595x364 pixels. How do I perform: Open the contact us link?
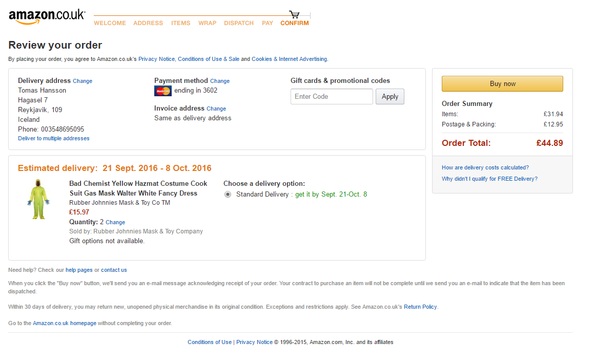coord(114,270)
